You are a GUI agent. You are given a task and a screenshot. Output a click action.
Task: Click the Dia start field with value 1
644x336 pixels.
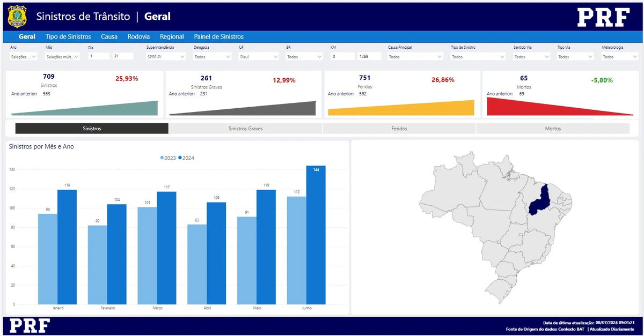click(99, 56)
